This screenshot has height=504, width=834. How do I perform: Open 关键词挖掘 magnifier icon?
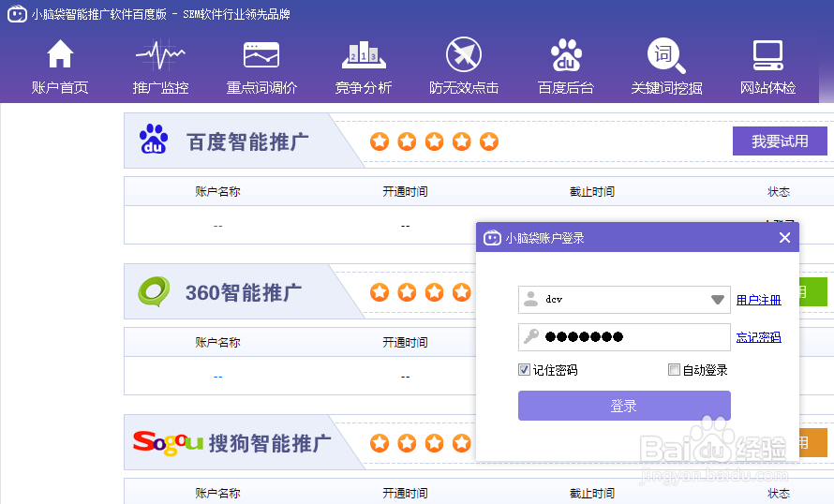tap(666, 55)
